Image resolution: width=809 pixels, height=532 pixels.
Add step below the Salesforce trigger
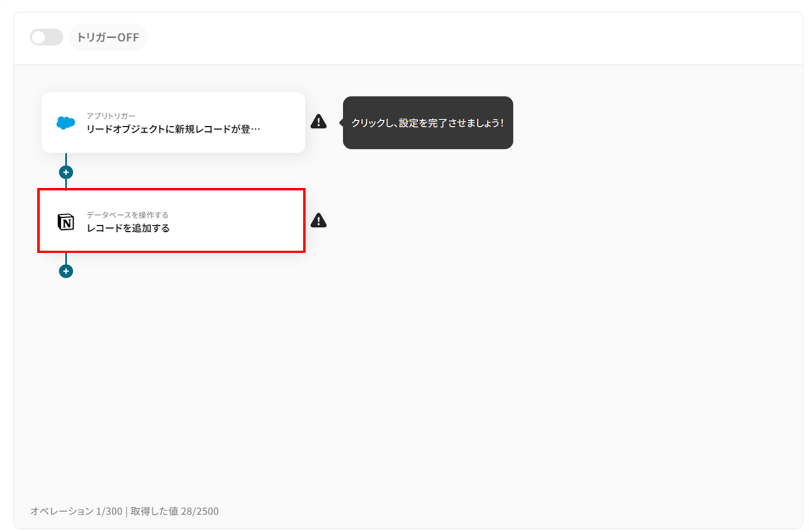(x=66, y=172)
